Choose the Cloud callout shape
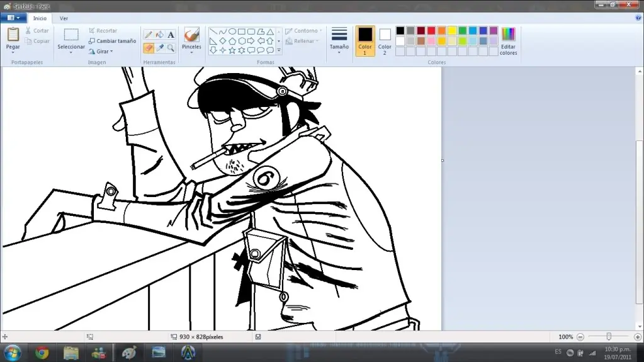Image resolution: width=644 pixels, height=362 pixels. coord(270,50)
